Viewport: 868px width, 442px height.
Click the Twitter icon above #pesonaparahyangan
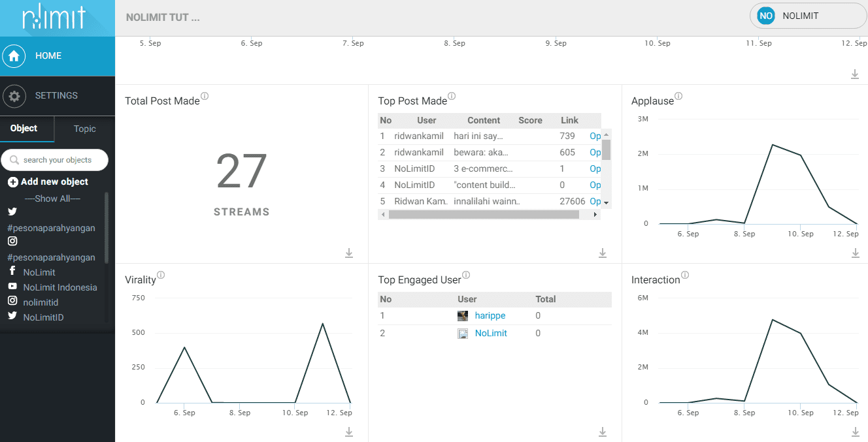(12, 212)
